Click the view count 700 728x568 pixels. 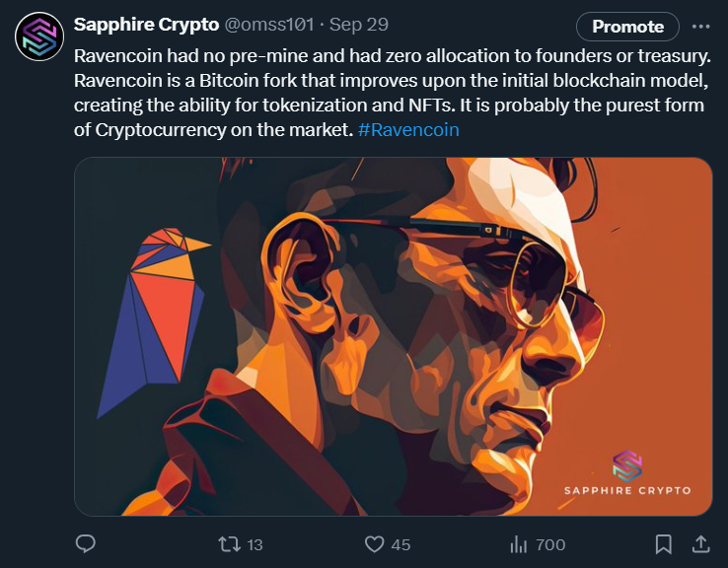(x=550, y=544)
